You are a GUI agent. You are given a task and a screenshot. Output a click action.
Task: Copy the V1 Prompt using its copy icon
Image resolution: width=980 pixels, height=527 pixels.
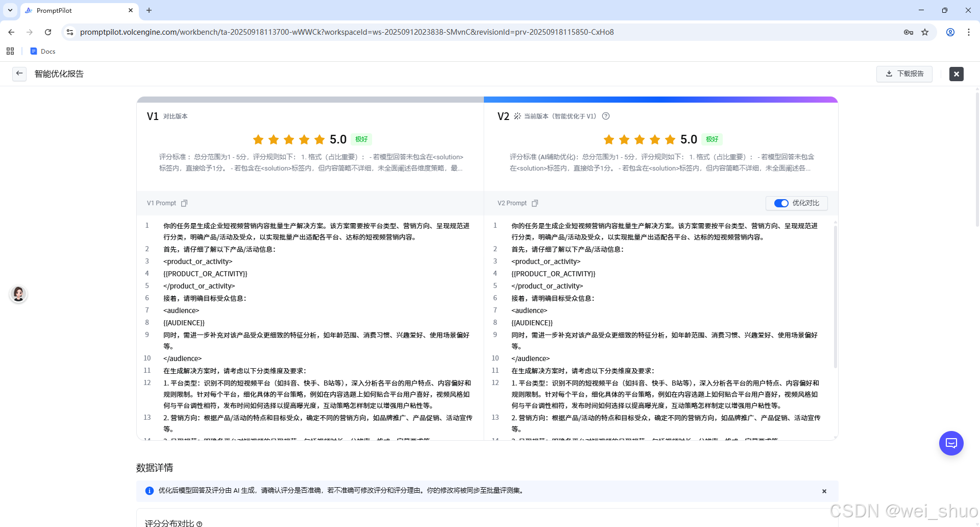coord(184,203)
